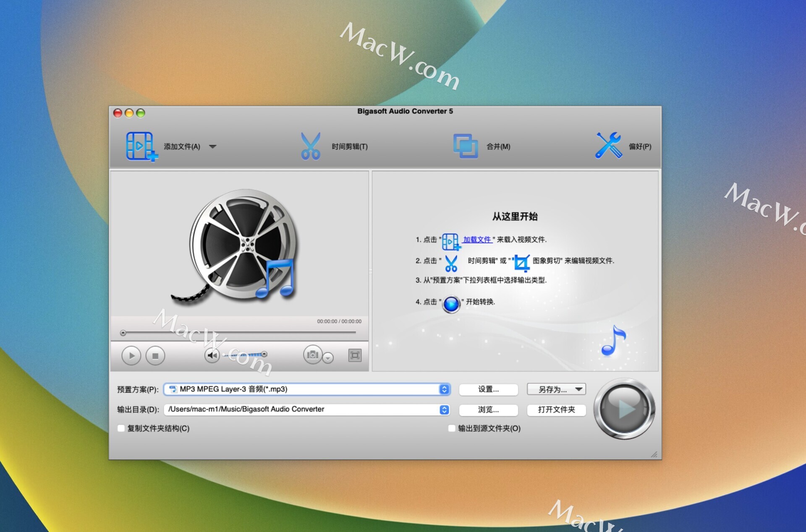Click the profile stepper arrows beside MP3

pos(444,389)
